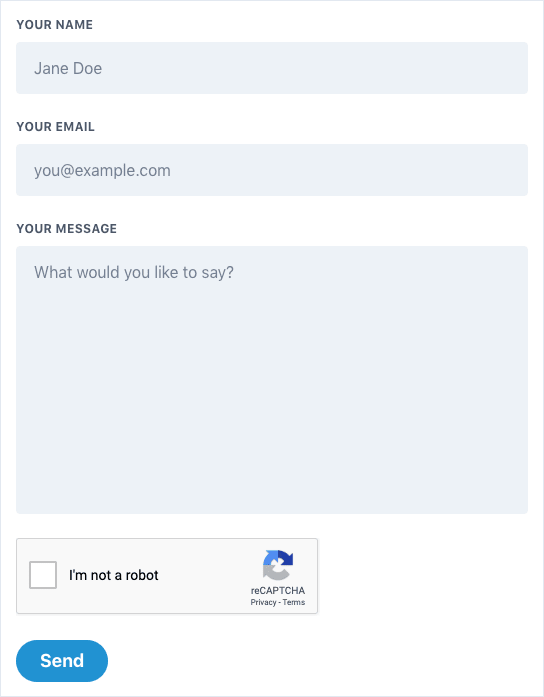Click the Jane Doe placeholder text
The image size is (544, 697).
click(68, 68)
